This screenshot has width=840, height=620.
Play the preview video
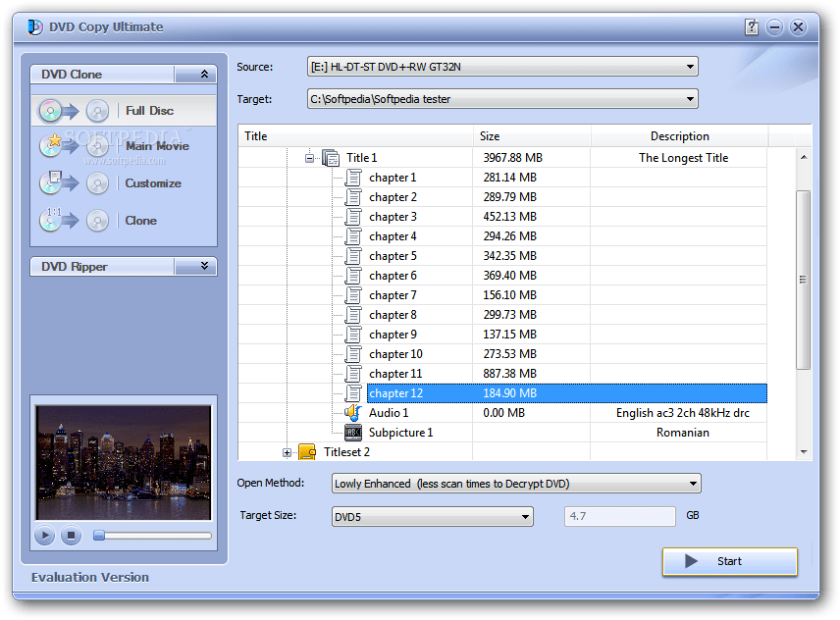click(x=43, y=536)
